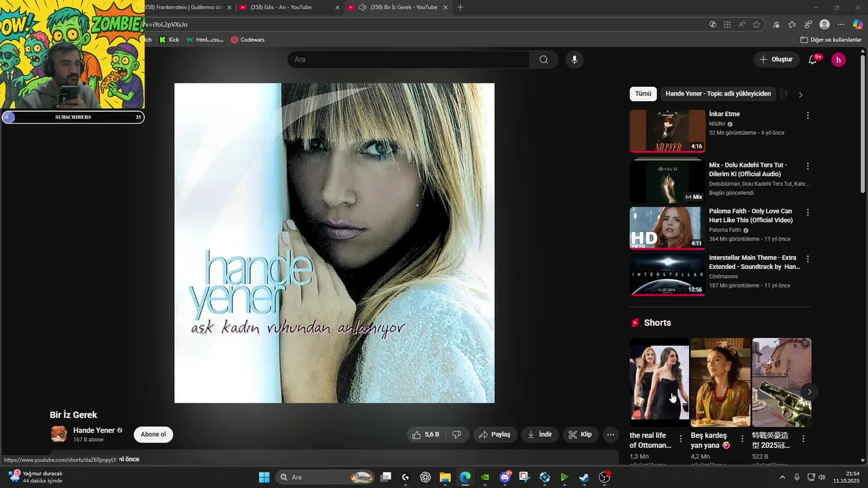The image size is (868, 488).
Task: Open options for Dolu Kadehi Ters Tut mix
Action: 807,166
